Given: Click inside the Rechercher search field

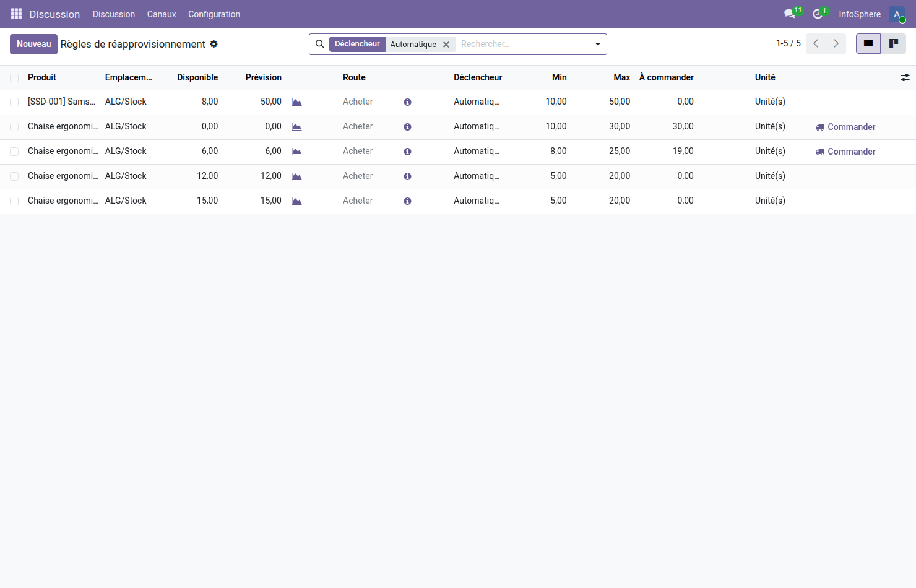Looking at the screenshot, I should pyautogui.click(x=520, y=44).
